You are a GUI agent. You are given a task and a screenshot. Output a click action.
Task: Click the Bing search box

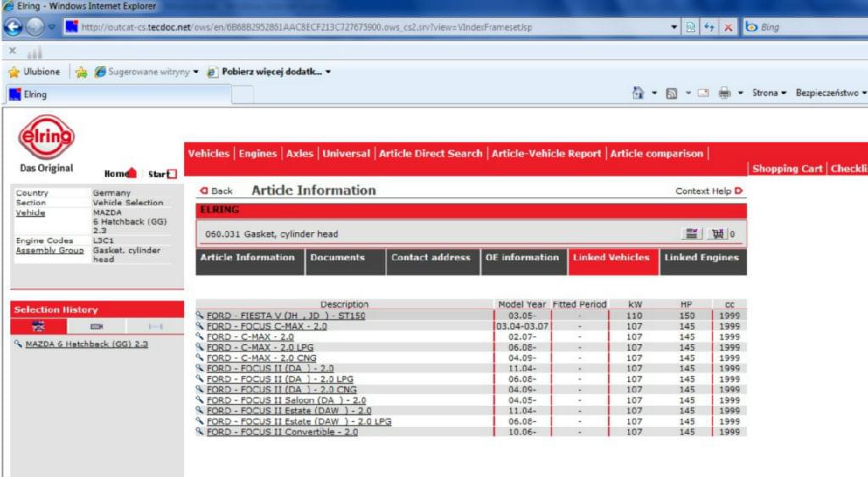805,26
